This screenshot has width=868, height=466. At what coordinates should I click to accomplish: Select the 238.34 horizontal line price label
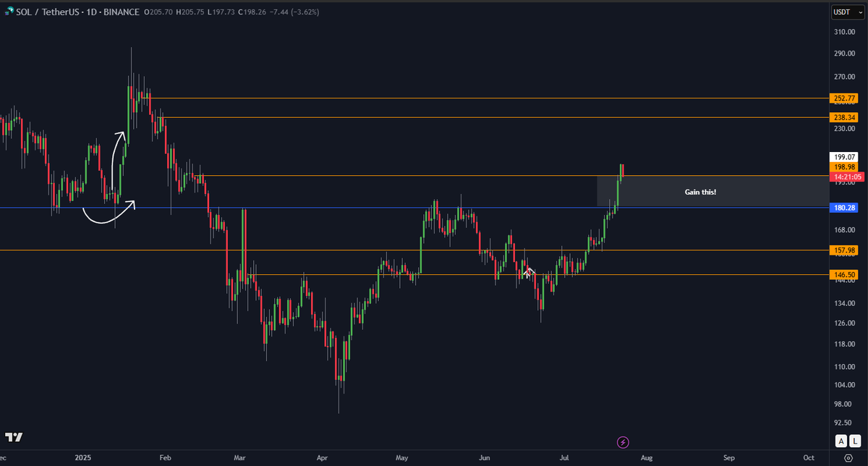click(x=844, y=117)
